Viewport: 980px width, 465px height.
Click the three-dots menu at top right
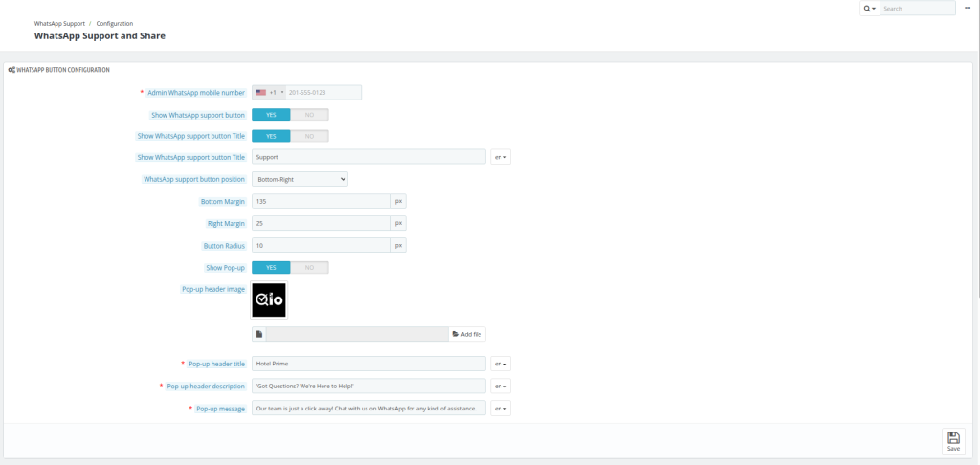(x=968, y=8)
